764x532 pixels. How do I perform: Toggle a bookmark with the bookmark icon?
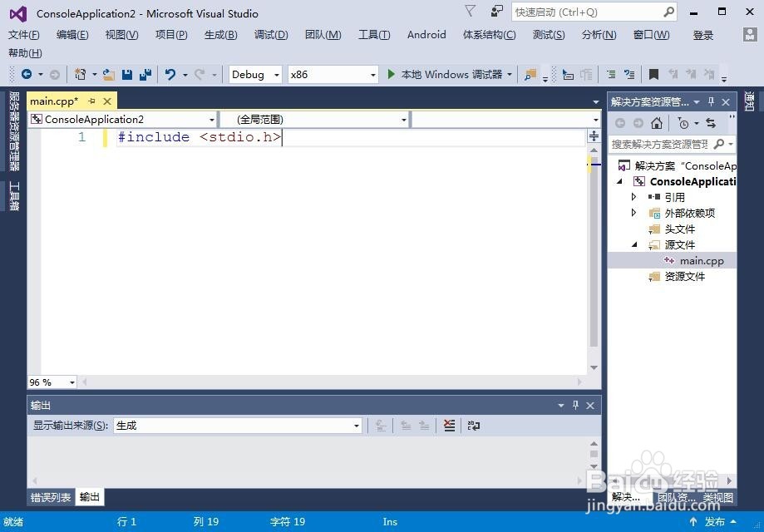pyautogui.click(x=653, y=75)
